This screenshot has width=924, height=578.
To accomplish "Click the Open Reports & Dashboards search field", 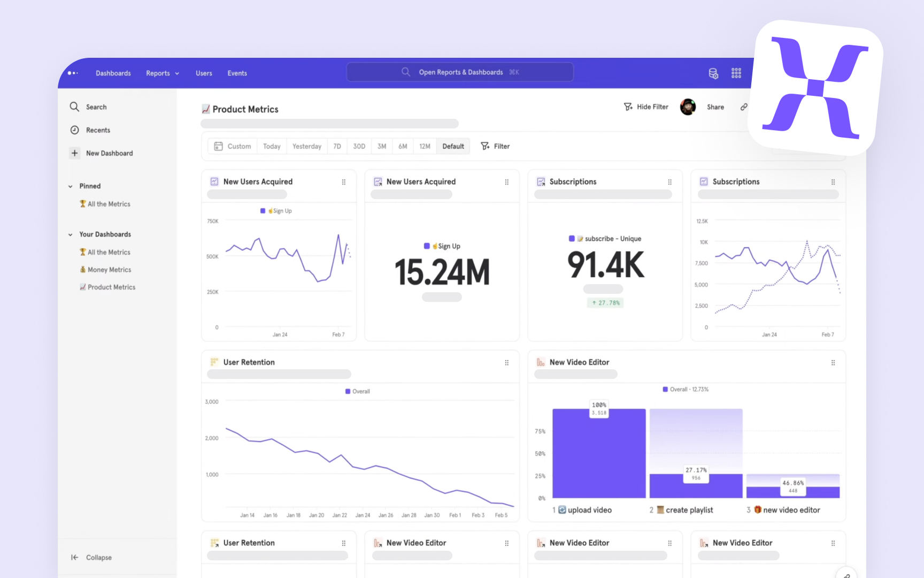I will [460, 72].
